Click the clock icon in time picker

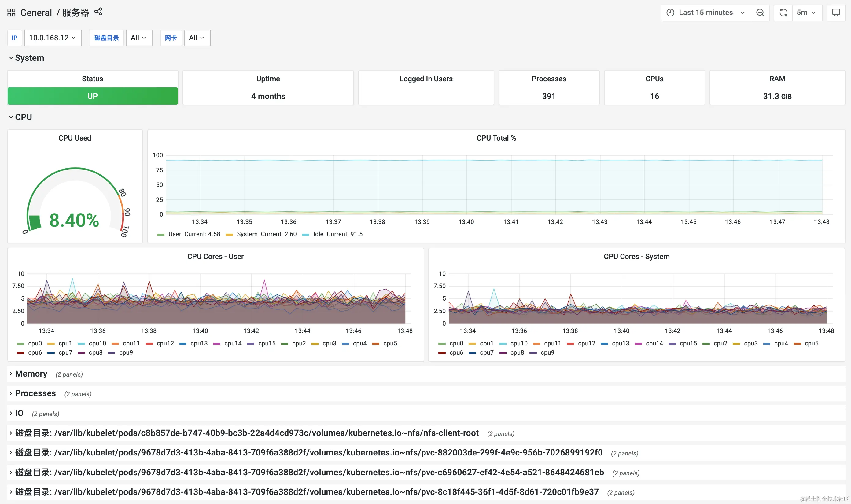(x=670, y=13)
